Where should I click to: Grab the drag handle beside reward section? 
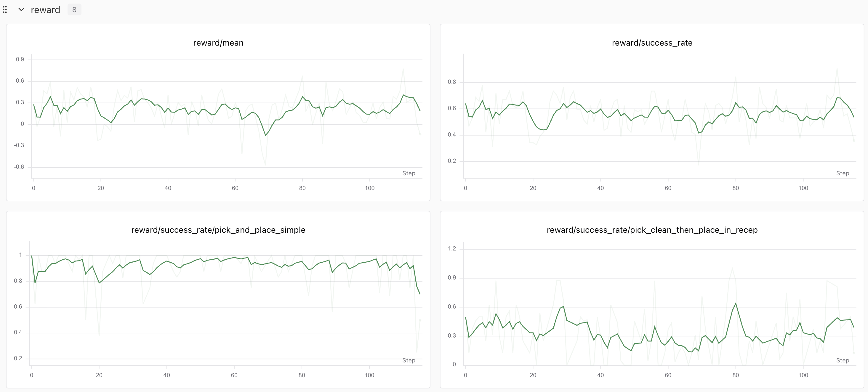pos(5,10)
